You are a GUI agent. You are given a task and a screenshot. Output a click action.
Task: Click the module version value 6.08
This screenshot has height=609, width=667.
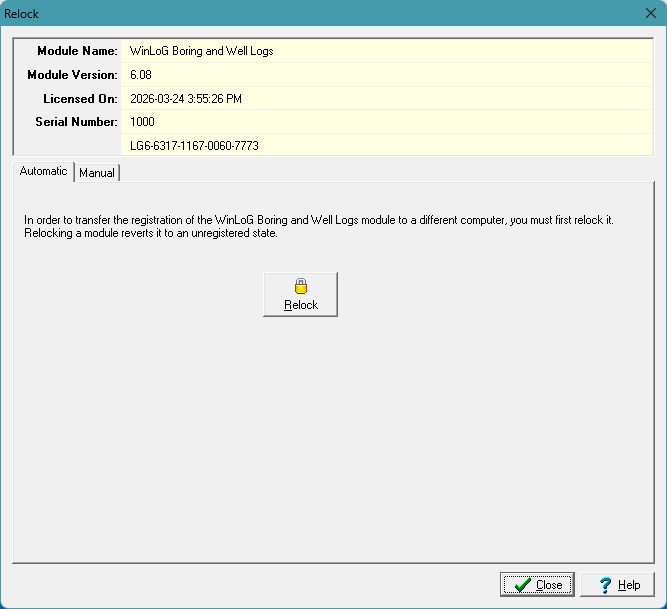[x=141, y=75]
